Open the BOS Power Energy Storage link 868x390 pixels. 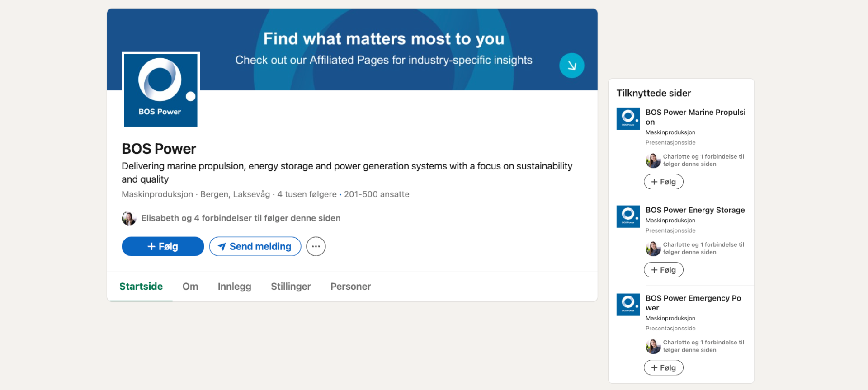[x=695, y=210]
